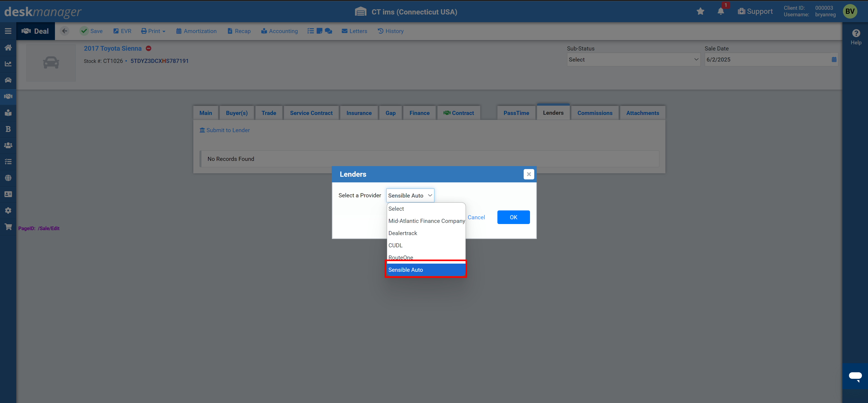Image resolution: width=868 pixels, height=403 pixels.
Task: Open the checklist icon in deal toolbar
Action: 311,31
